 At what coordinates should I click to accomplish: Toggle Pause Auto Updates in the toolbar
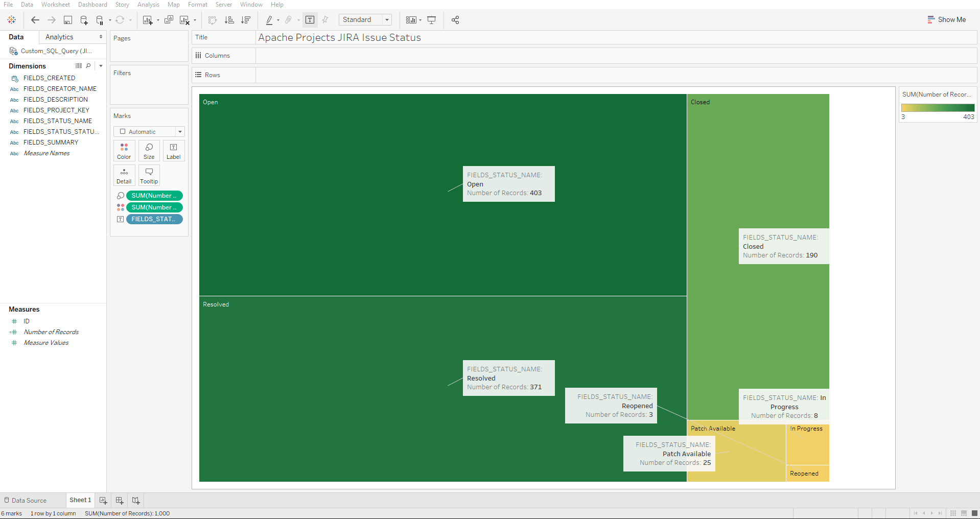tap(100, 20)
